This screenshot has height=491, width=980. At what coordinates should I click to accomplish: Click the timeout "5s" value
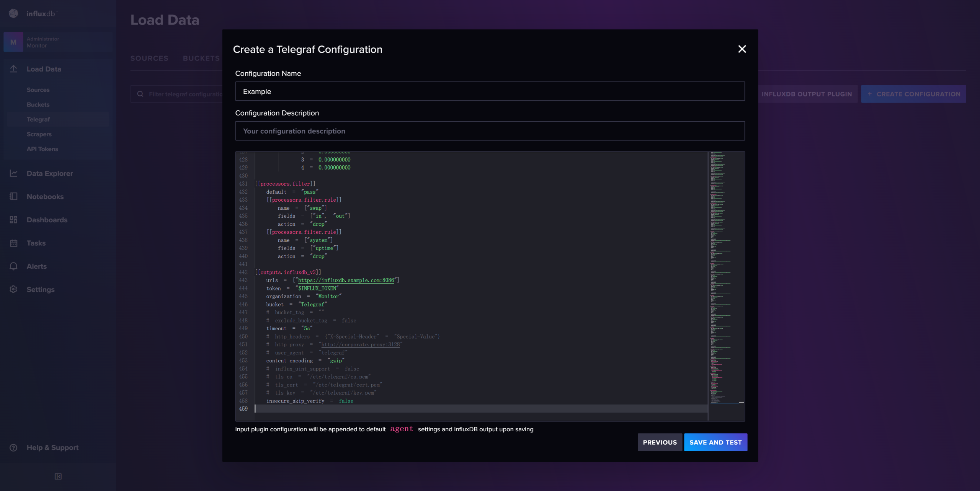click(x=307, y=328)
